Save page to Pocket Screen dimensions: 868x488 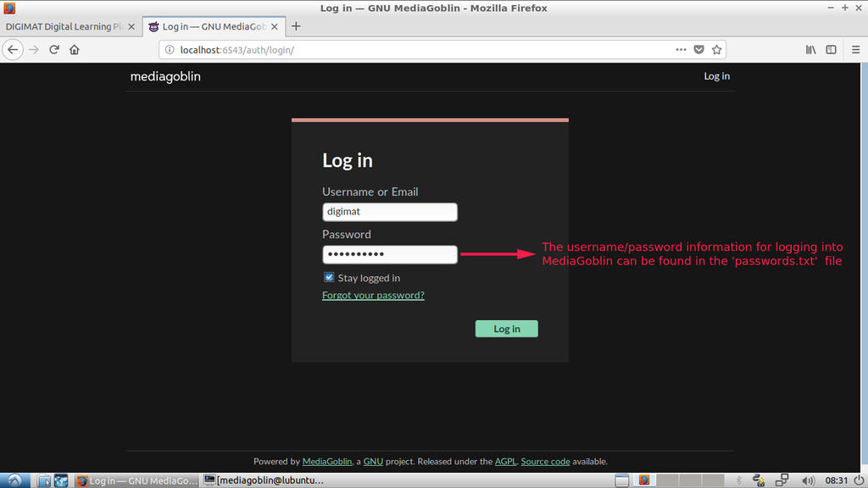[699, 50]
